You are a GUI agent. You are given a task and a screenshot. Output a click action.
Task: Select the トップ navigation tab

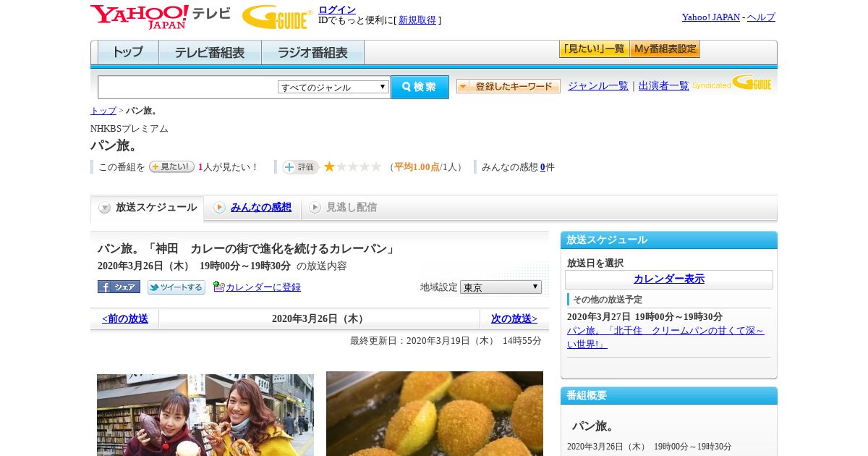tap(128, 52)
